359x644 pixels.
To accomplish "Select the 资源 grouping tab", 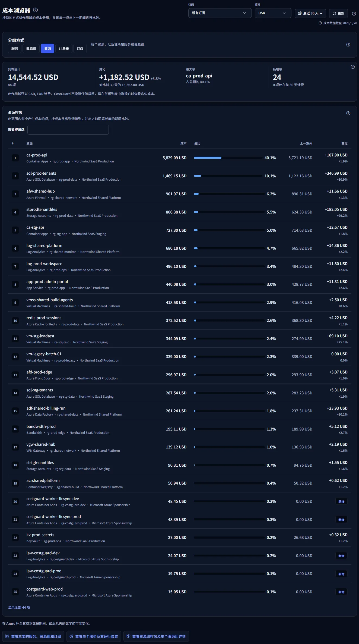I will click(x=47, y=49).
